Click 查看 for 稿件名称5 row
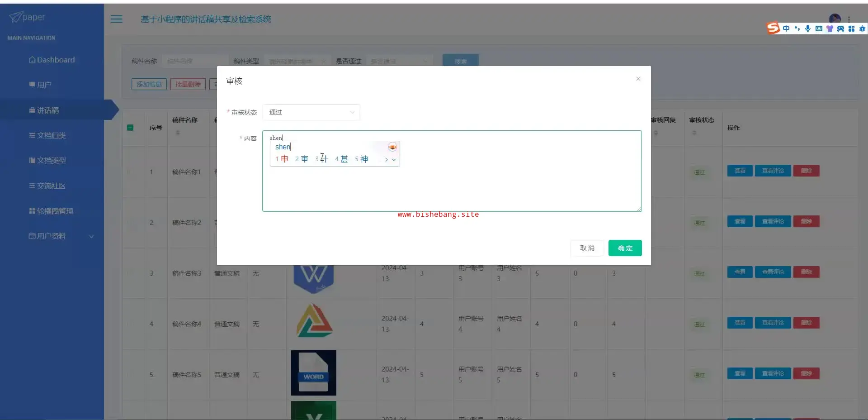Screen dimensions: 868x420 [740, 373]
